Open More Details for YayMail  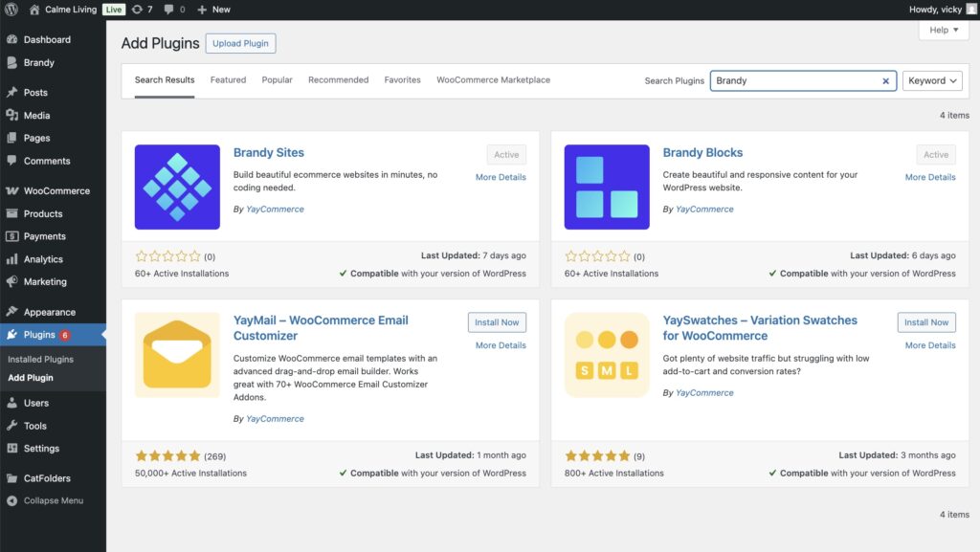(501, 345)
